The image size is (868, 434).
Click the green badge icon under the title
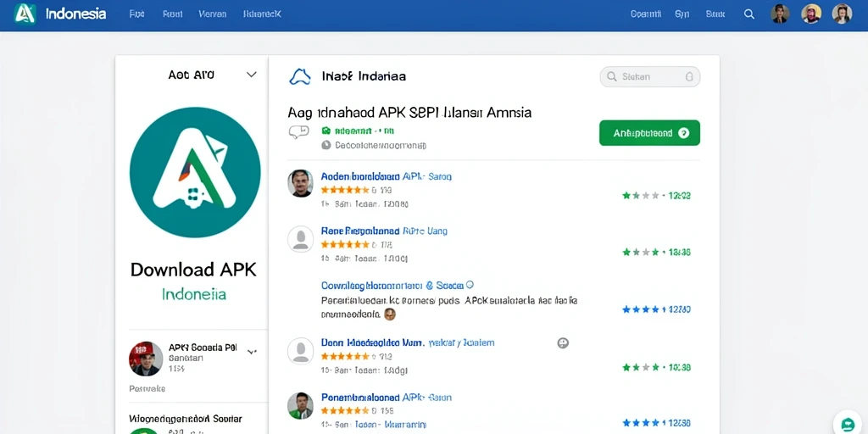tap(325, 131)
